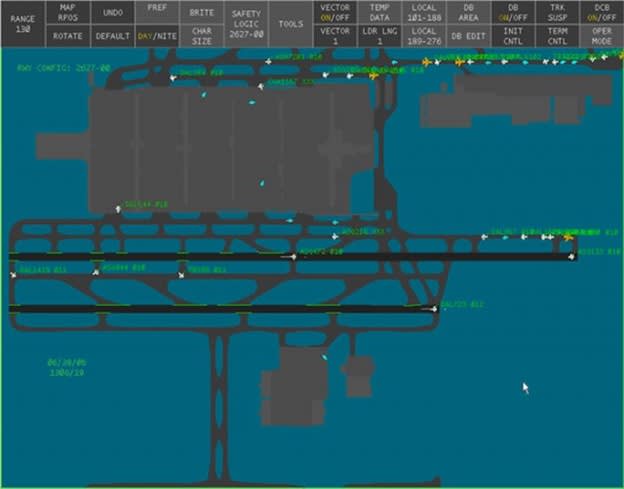
Task: Toggle VECTOR ON/OFF
Action: [x=334, y=12]
